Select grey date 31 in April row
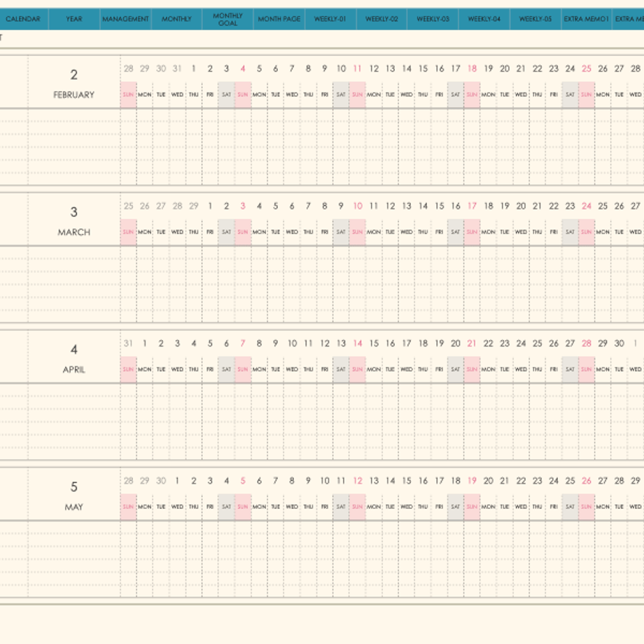This screenshot has width=644, height=644. pyautogui.click(x=128, y=344)
